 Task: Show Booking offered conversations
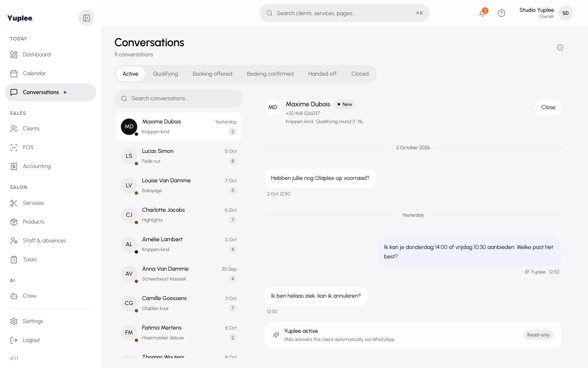(x=212, y=74)
